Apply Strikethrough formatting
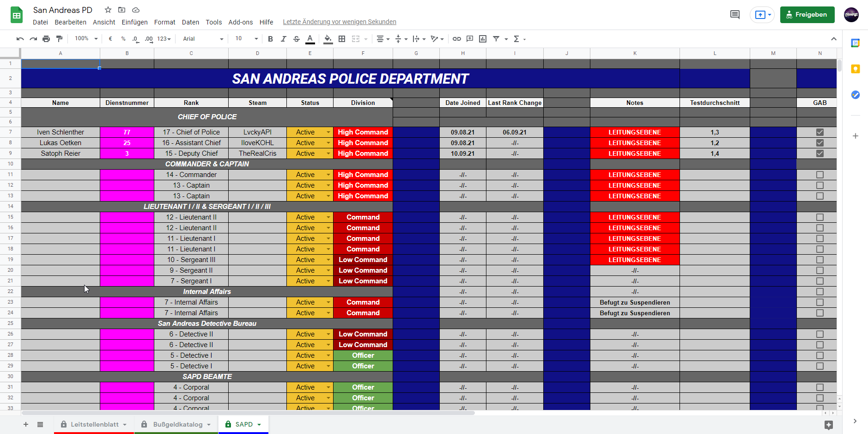 pos(297,39)
